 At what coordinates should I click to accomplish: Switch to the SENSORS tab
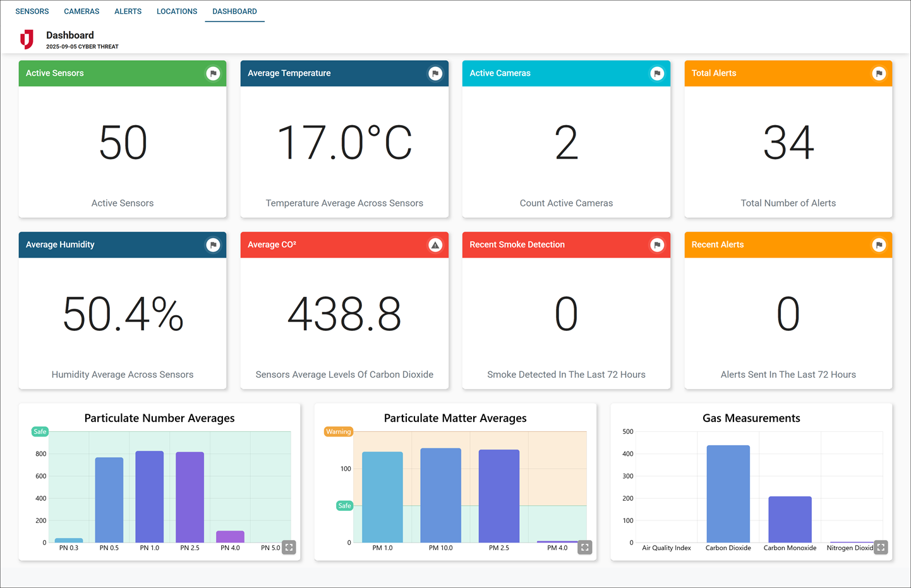click(x=32, y=11)
